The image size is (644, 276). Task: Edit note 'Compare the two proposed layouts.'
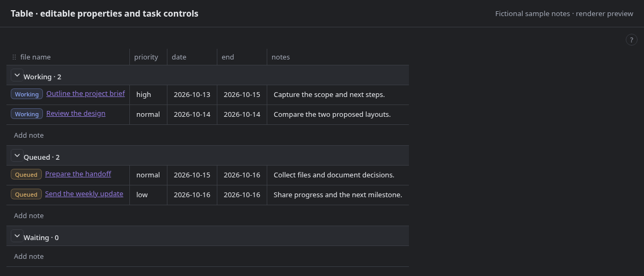[x=338, y=115]
